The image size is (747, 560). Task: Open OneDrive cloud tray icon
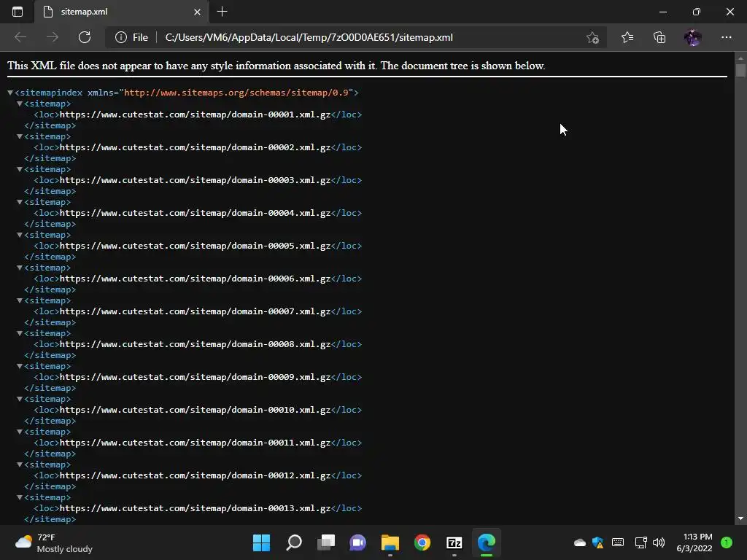click(580, 542)
